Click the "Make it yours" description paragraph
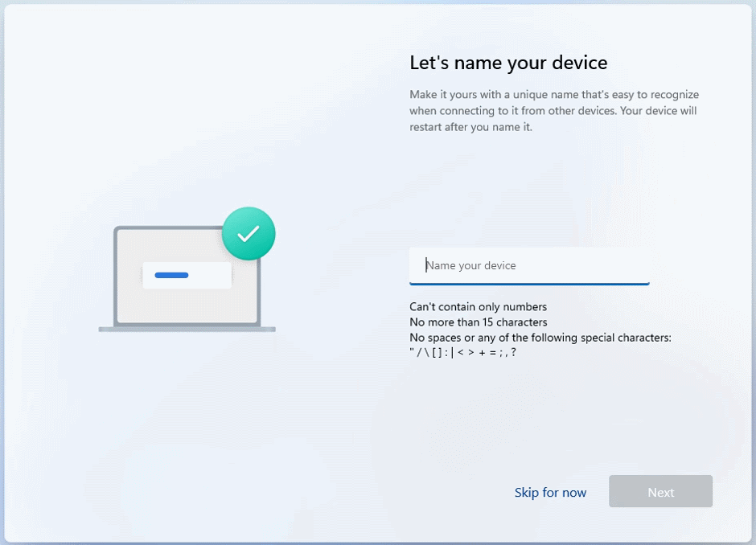 (553, 111)
